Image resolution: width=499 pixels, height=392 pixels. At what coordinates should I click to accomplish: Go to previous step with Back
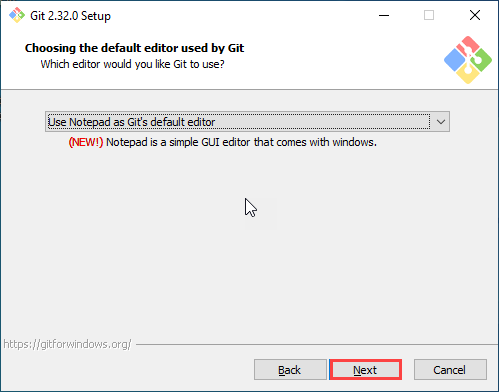click(x=290, y=370)
